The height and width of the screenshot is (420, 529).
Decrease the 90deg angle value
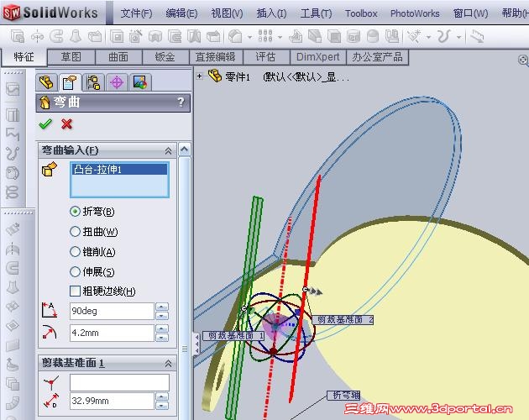click(162, 316)
